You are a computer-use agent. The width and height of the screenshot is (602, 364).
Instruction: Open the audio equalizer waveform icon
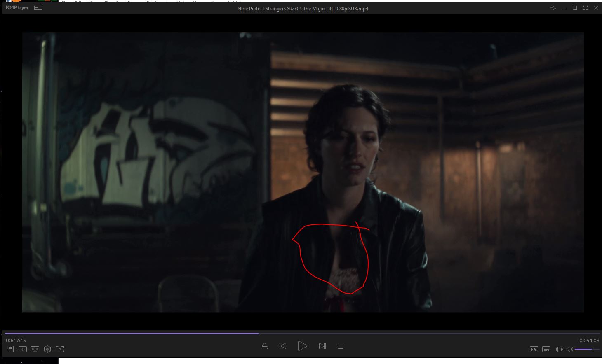point(559,349)
